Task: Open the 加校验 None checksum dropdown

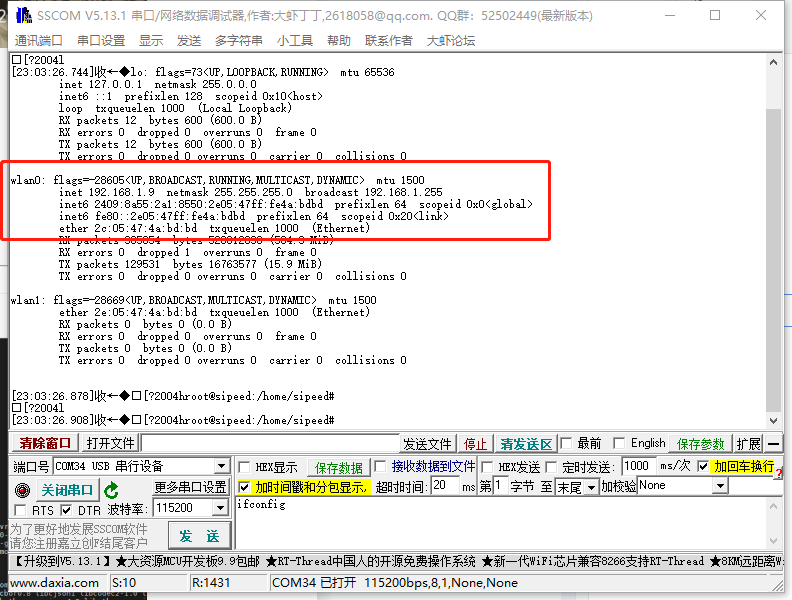Action: pos(720,486)
